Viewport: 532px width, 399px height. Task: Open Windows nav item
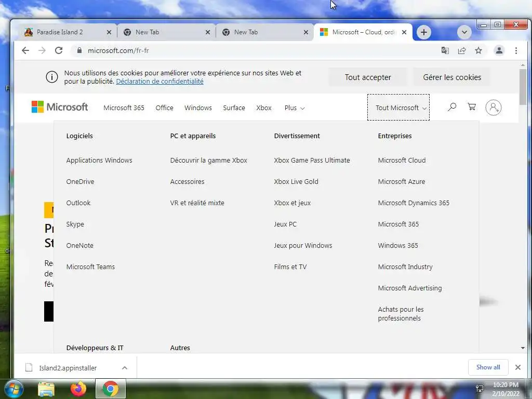click(198, 108)
